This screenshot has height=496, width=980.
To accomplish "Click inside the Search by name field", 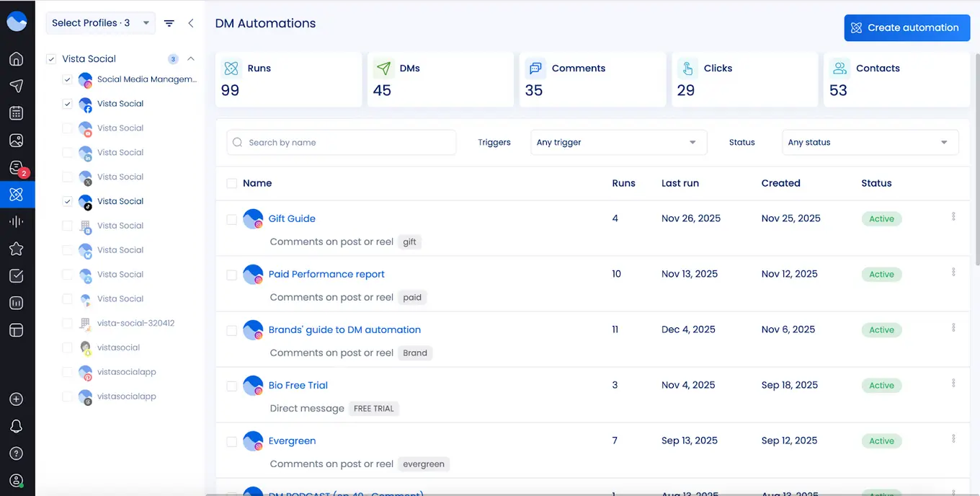I will point(341,142).
